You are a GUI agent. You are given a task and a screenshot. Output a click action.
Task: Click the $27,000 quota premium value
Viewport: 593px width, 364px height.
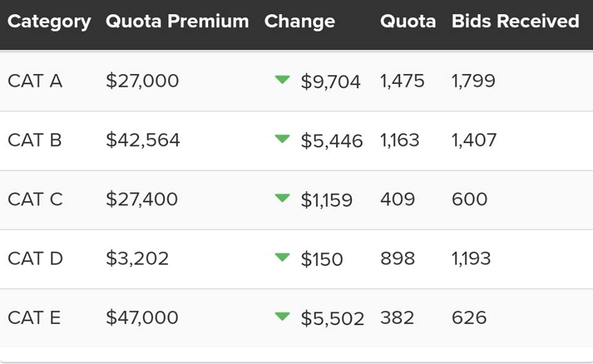pyautogui.click(x=142, y=81)
